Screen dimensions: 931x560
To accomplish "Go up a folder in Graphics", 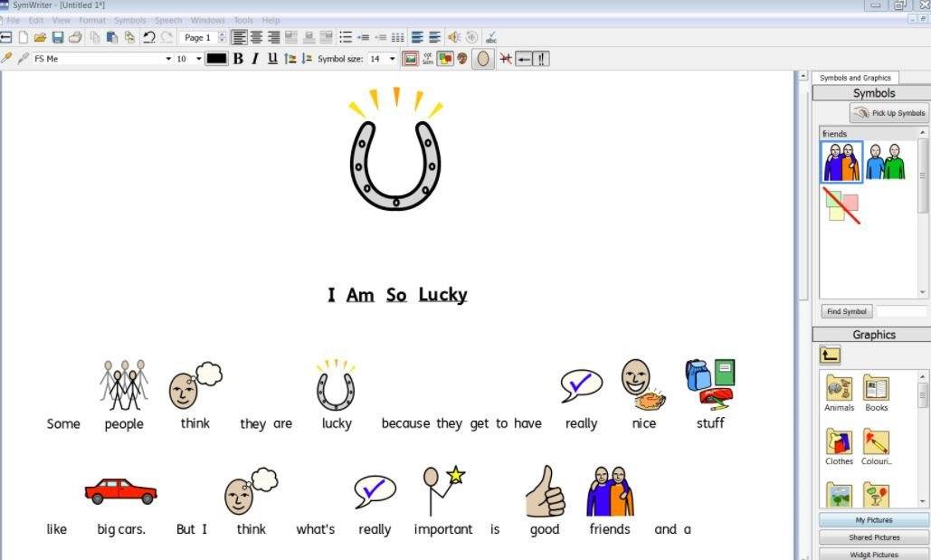I will (831, 356).
